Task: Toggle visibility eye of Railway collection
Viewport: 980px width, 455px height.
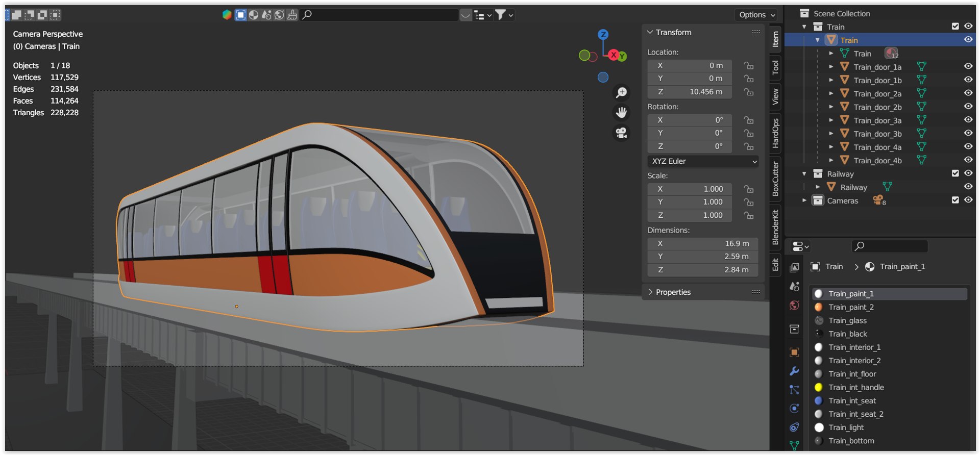Action: [x=968, y=173]
